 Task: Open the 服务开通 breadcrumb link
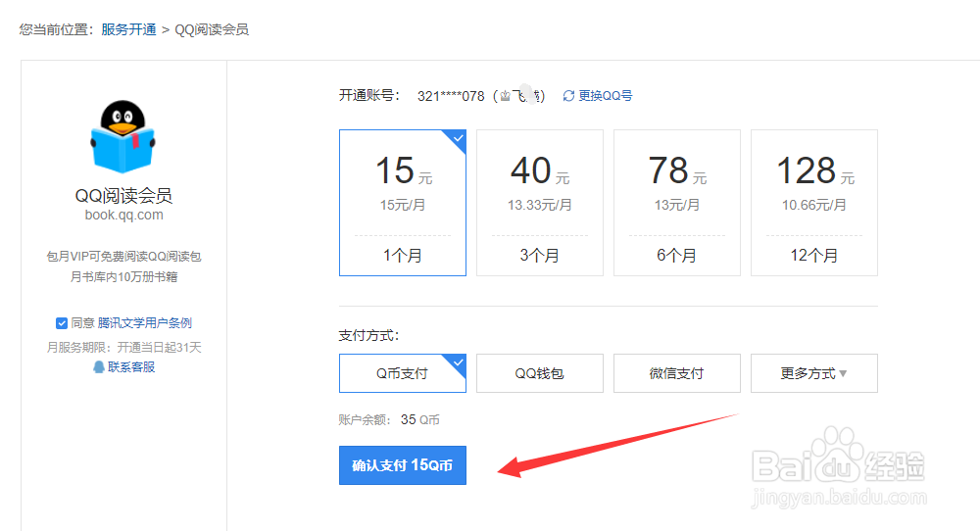click(128, 29)
